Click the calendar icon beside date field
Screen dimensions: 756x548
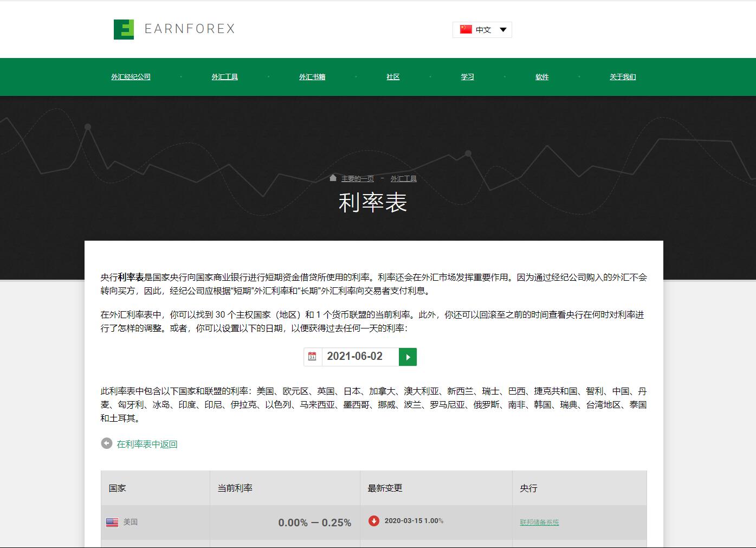tap(312, 357)
